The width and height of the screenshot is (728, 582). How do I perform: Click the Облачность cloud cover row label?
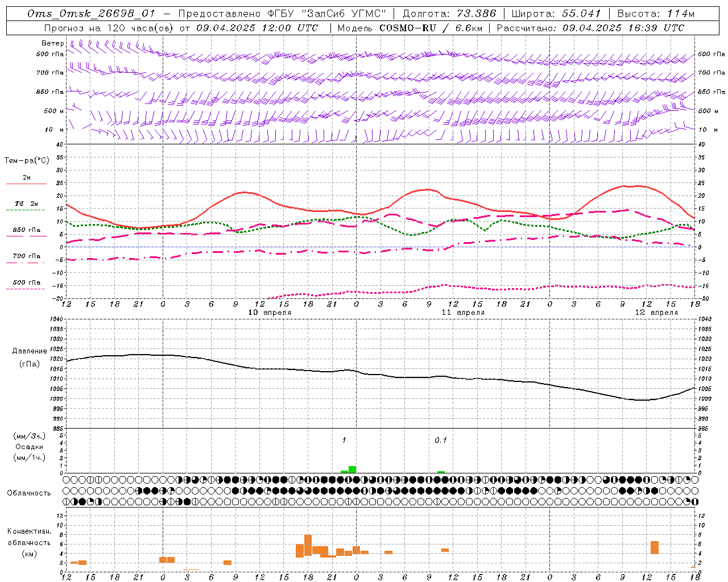click(x=29, y=493)
